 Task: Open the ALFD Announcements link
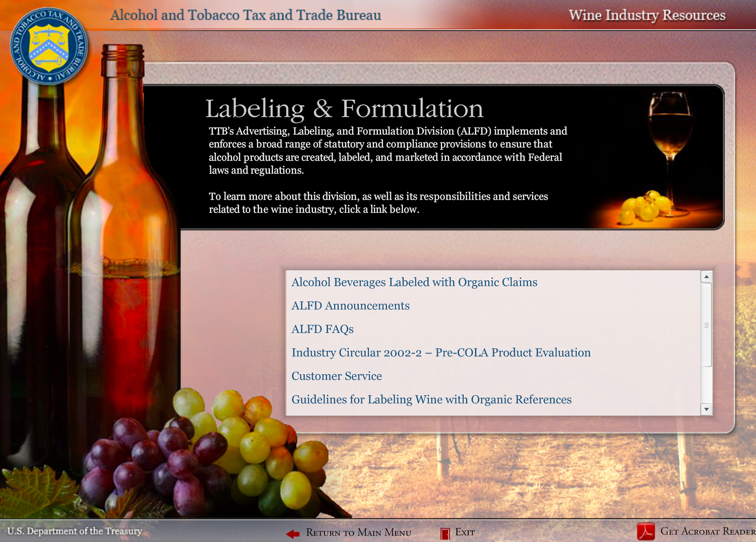coord(350,306)
